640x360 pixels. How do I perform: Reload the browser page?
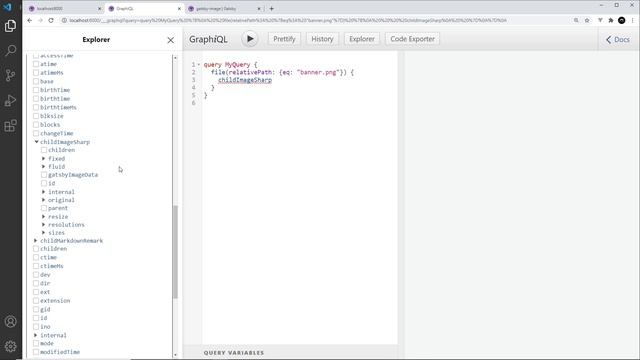coord(51,20)
